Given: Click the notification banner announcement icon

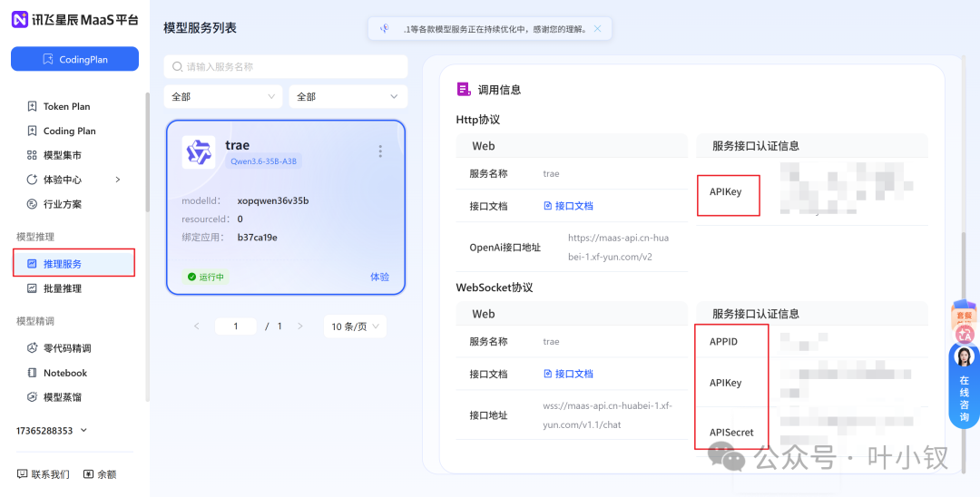Looking at the screenshot, I should coord(385,29).
